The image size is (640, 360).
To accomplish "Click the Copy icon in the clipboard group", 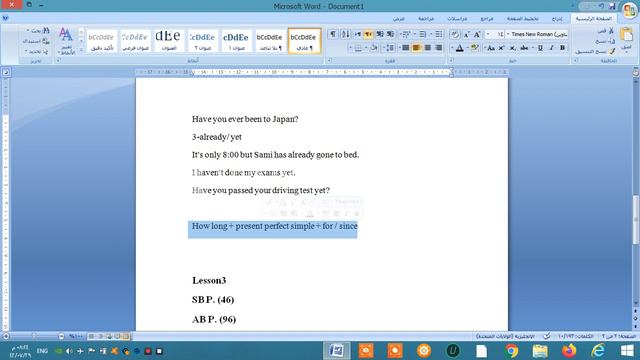I will [x=611, y=41].
